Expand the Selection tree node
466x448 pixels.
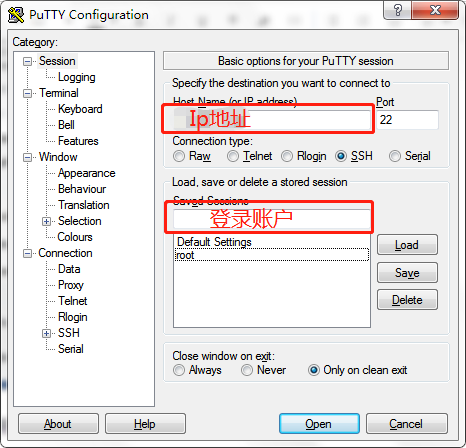(46, 221)
